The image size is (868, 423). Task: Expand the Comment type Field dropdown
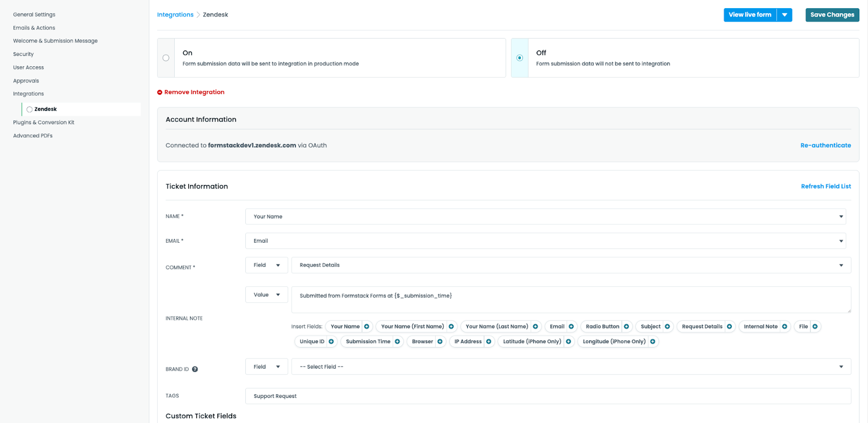pyautogui.click(x=266, y=266)
